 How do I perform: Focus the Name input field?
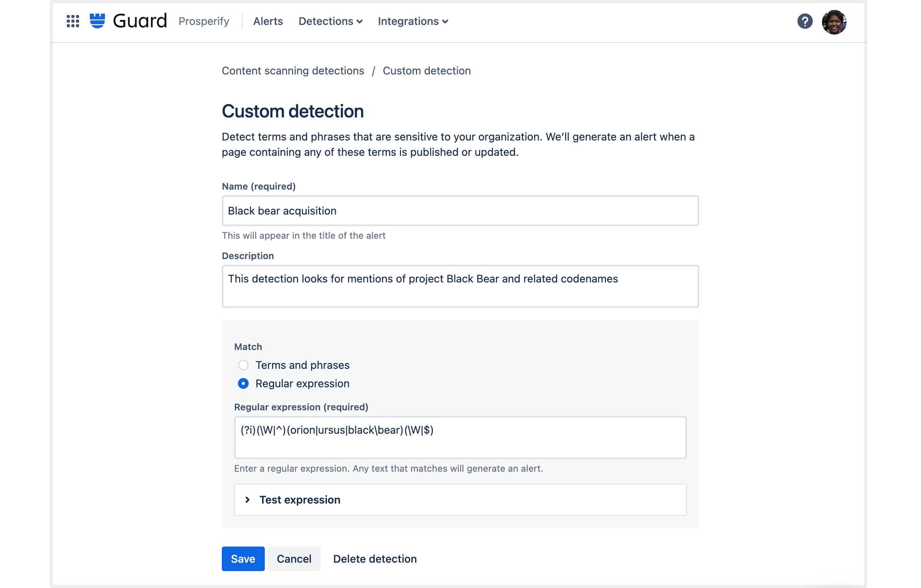click(x=460, y=211)
